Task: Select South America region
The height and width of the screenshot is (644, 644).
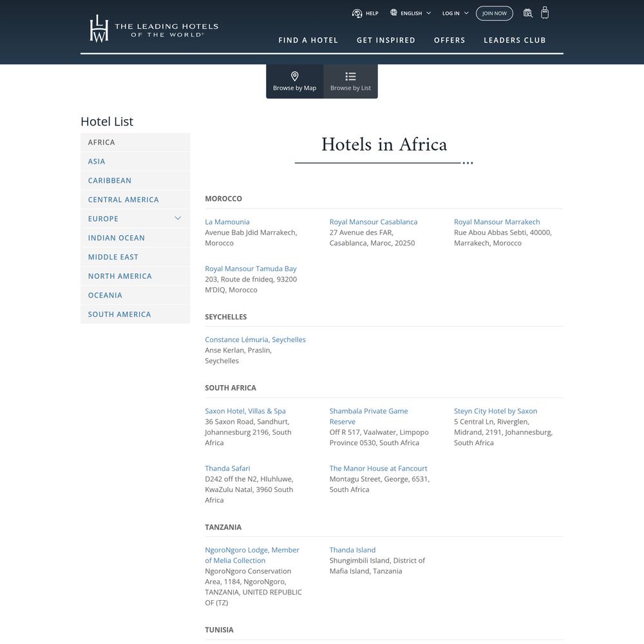Action: [135, 314]
